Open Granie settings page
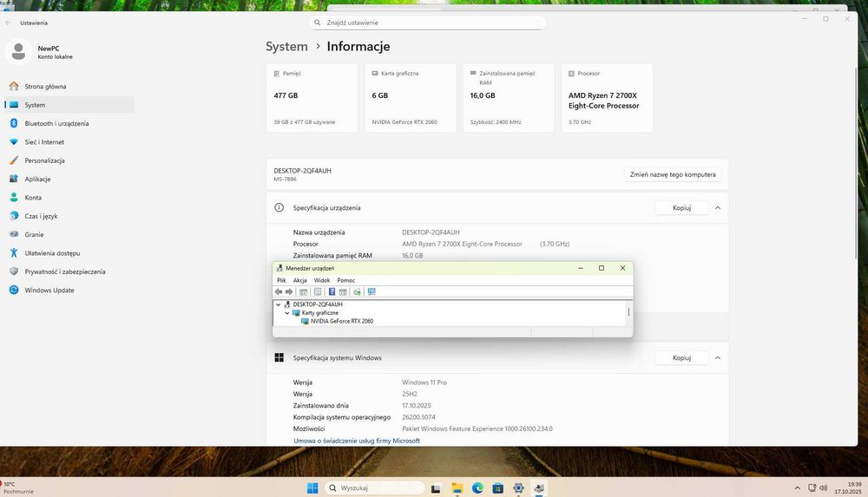 (x=69, y=235)
